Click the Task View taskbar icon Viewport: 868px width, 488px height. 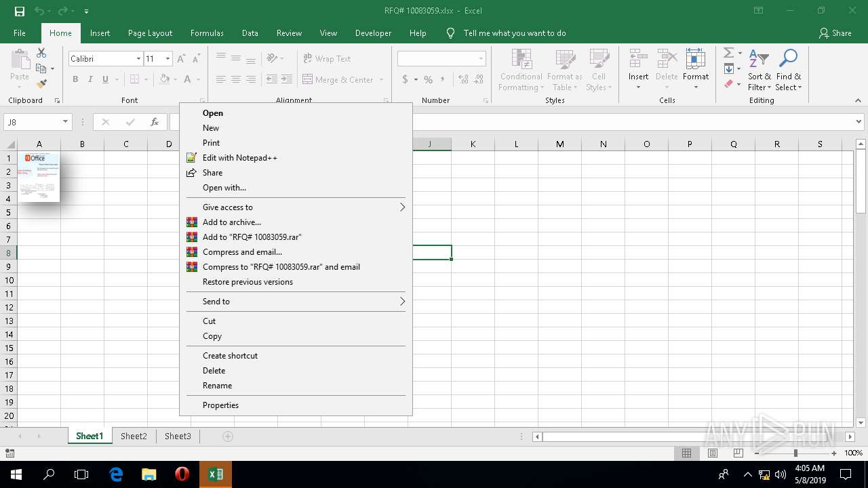coord(81,474)
